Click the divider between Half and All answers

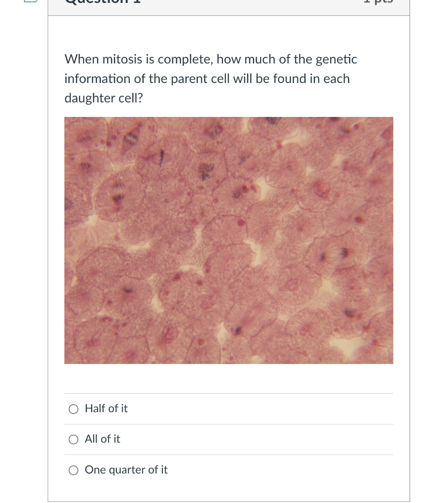229,424
